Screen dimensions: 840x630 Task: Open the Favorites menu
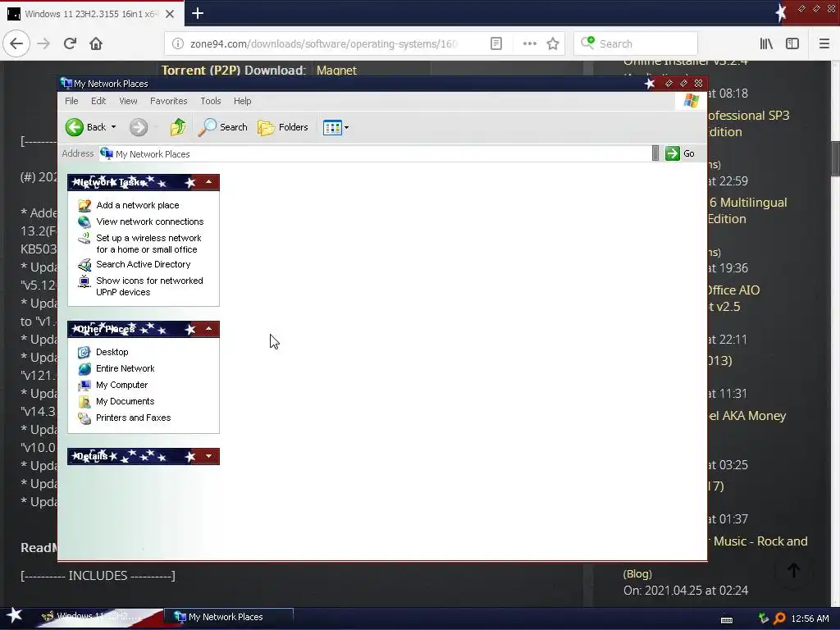coord(169,101)
